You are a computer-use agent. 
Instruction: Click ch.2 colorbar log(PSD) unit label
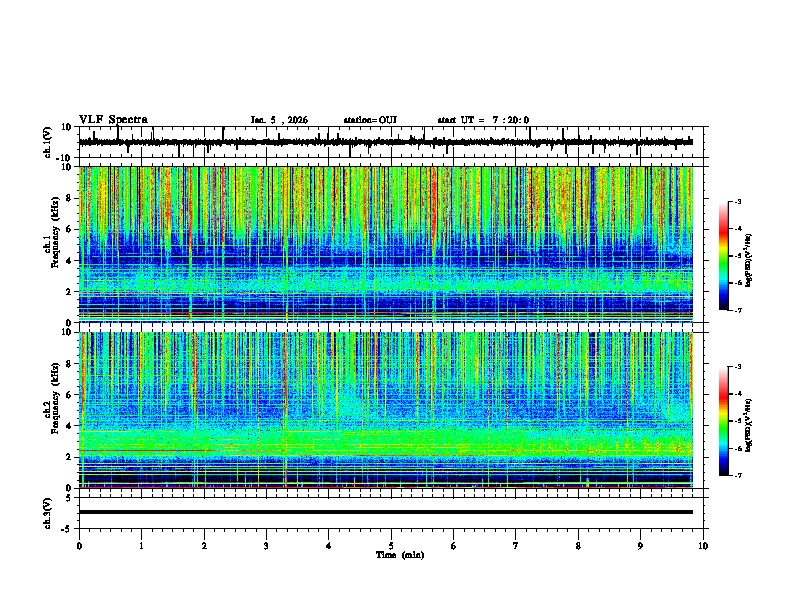[749, 425]
